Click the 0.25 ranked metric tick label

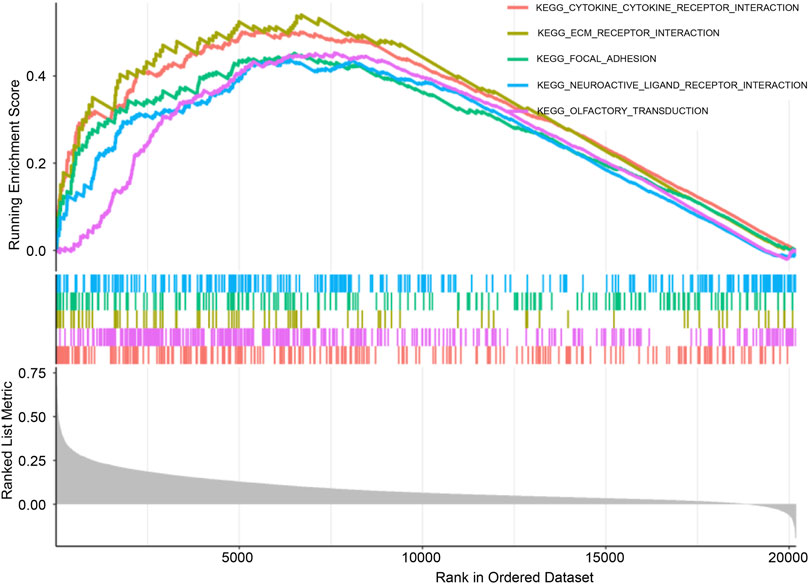coord(32,461)
